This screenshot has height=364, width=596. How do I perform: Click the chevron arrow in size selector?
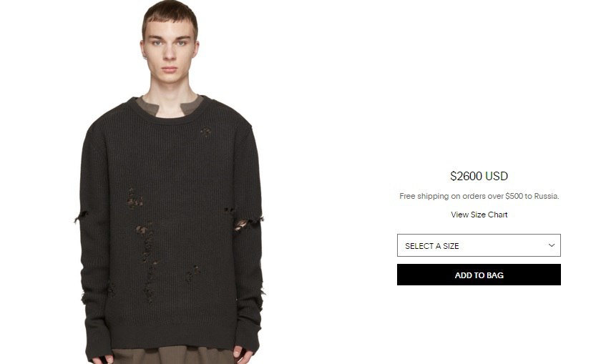point(552,245)
